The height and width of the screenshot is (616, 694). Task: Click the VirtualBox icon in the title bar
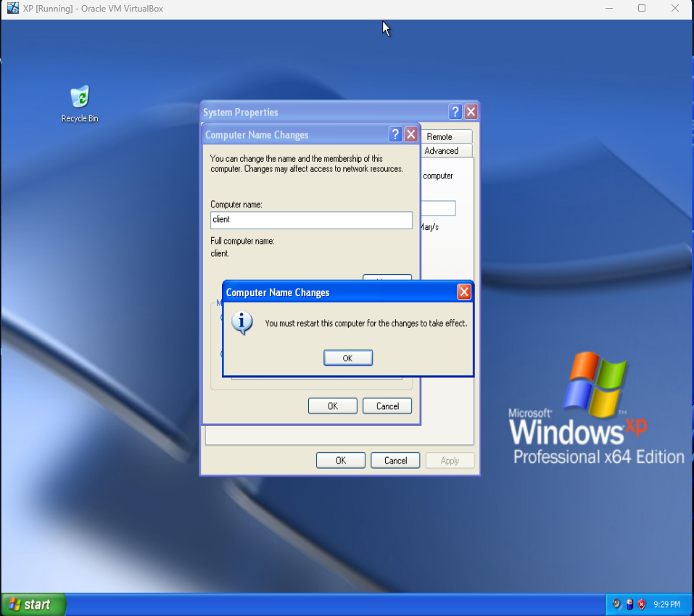13,9
